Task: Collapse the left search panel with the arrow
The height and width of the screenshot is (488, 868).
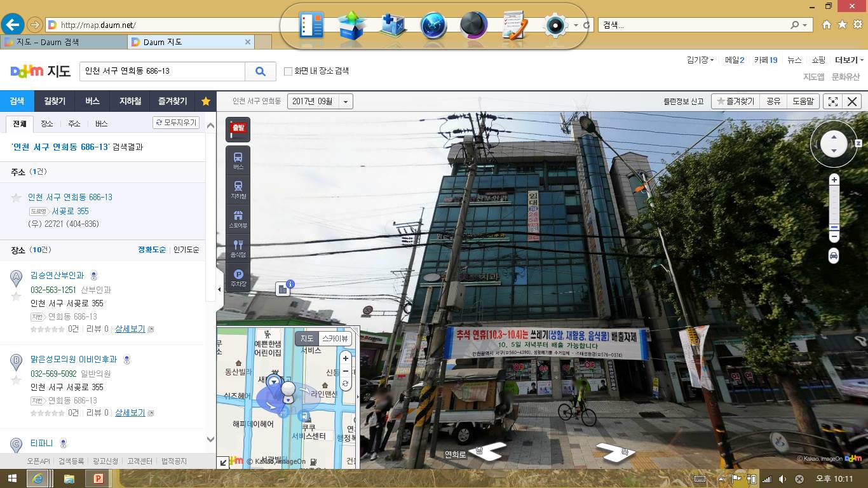Action: coord(220,290)
